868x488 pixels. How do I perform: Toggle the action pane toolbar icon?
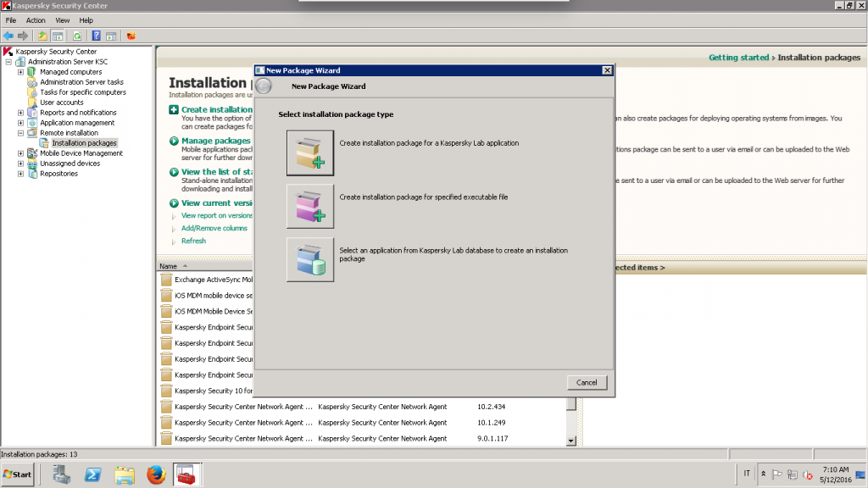[111, 36]
